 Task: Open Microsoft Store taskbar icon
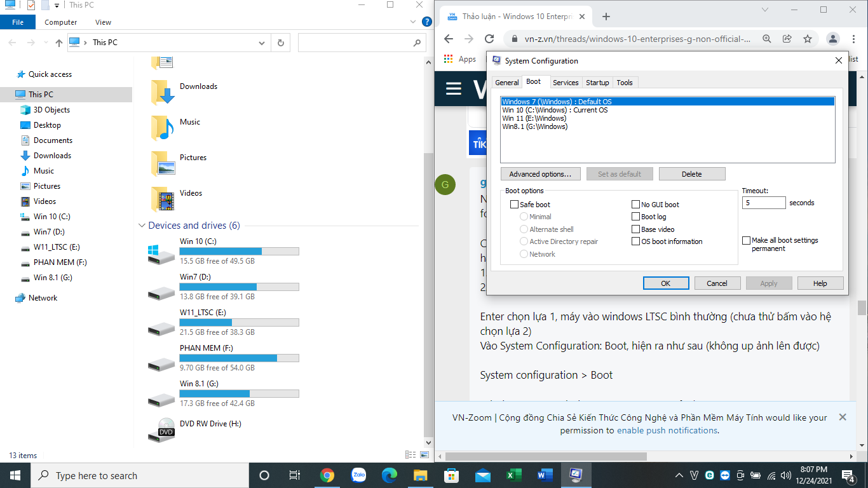(452, 475)
